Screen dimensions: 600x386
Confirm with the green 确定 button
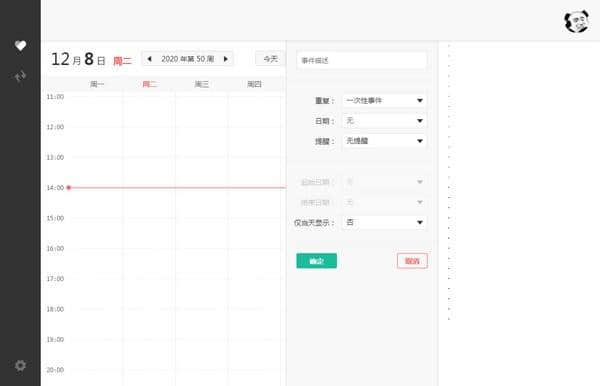click(x=316, y=261)
